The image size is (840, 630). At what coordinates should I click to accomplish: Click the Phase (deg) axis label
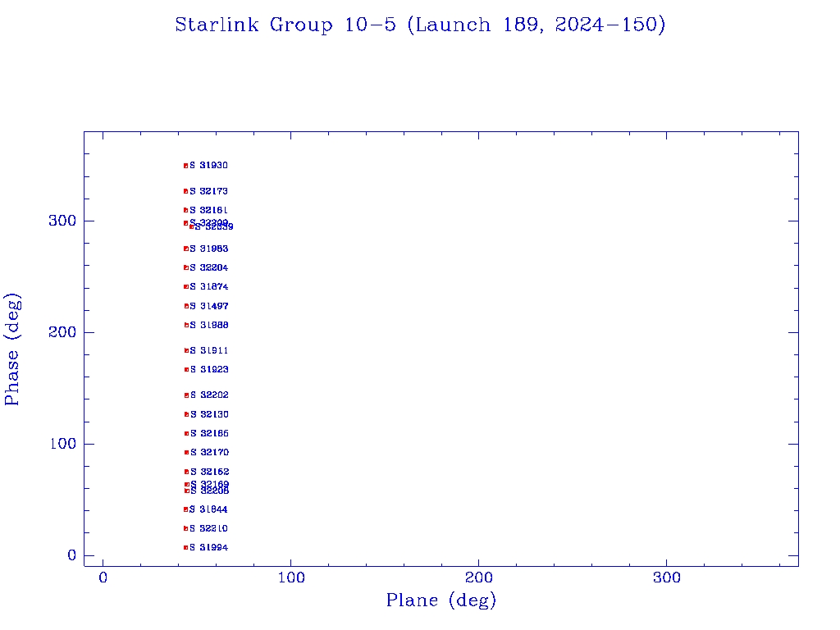[x=12, y=349]
